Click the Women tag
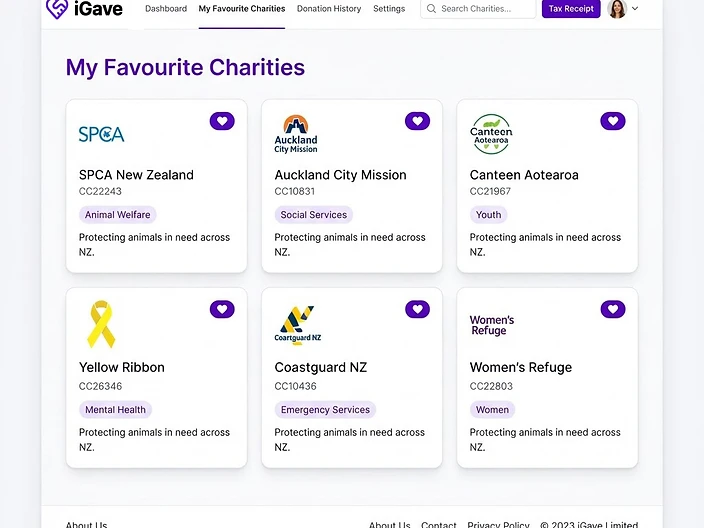The width and height of the screenshot is (704, 528). pos(493,409)
